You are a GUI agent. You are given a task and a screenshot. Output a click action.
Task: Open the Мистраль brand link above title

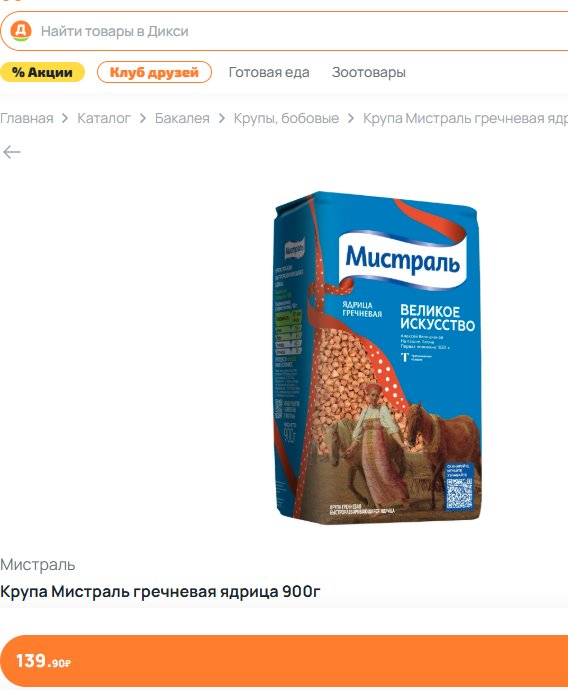point(38,565)
